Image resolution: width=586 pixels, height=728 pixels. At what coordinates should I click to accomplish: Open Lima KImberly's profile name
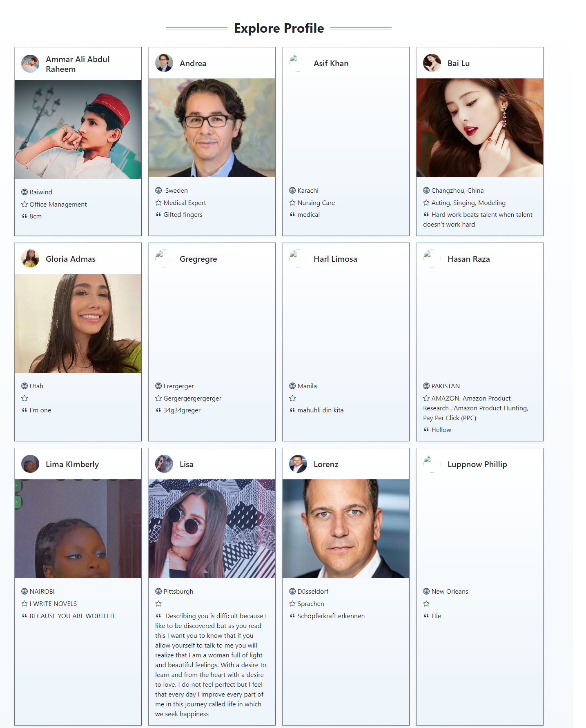[72, 464]
